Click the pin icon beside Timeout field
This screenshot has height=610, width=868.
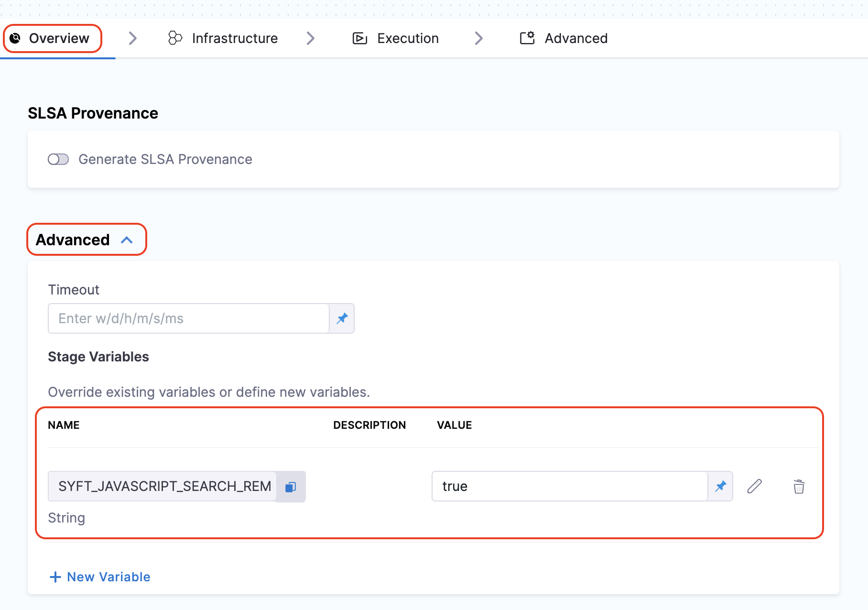pos(342,318)
